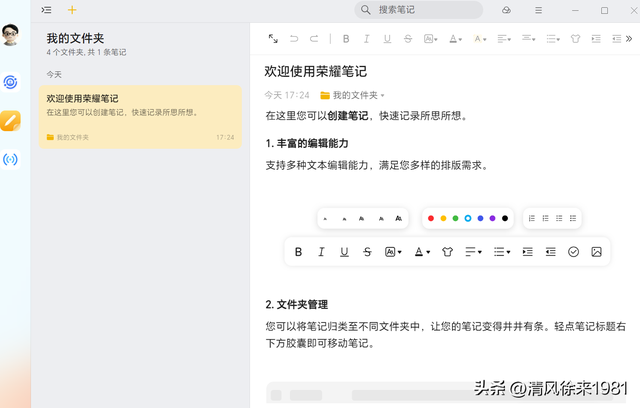Click the user avatar in left sidebar
Screen dimensions: 640x408
click(x=11, y=37)
